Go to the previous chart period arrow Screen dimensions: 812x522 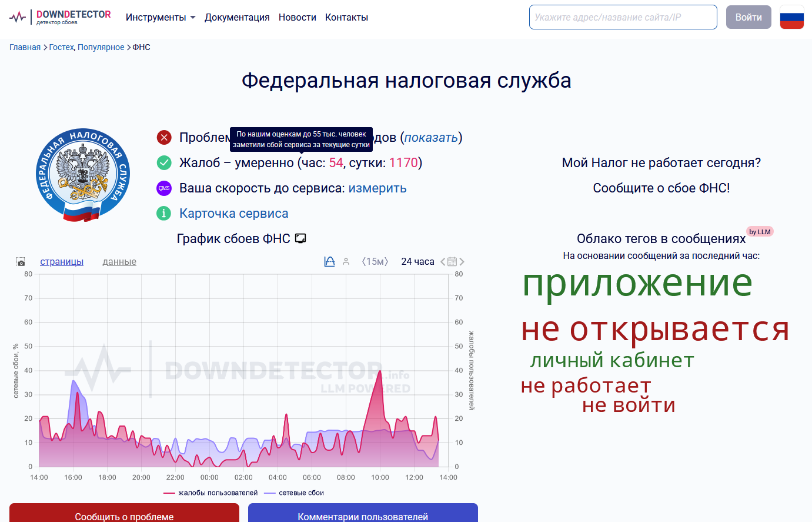pyautogui.click(x=443, y=262)
